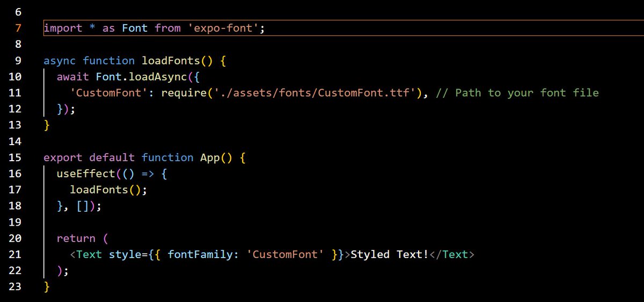The width and height of the screenshot is (644, 302).
Task: Click line number 15 in the gutter
Action: (x=15, y=157)
